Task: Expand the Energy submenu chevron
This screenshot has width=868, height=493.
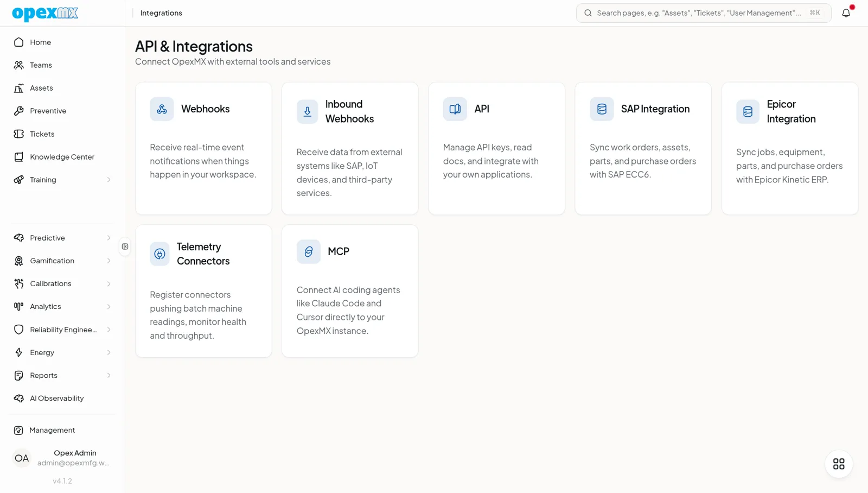Action: pos(108,352)
